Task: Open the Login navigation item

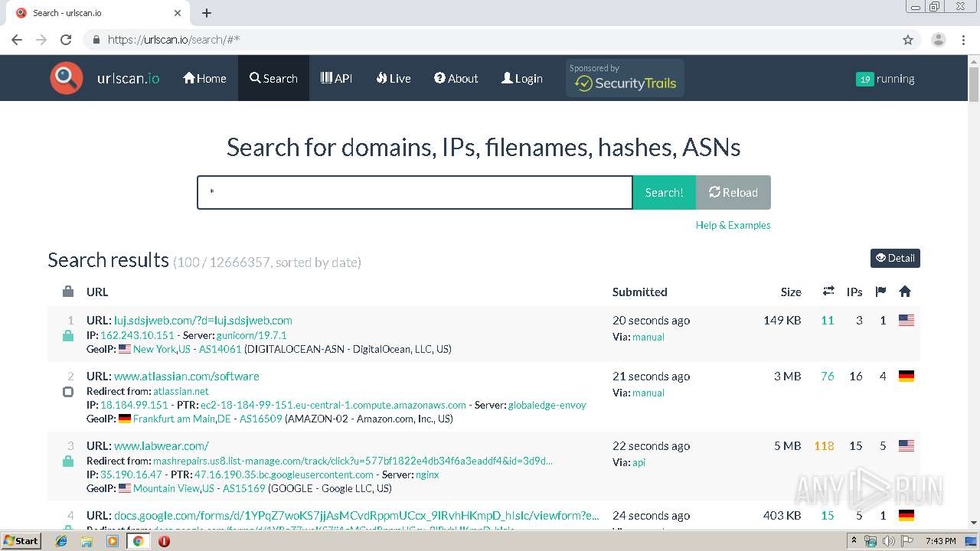Action: [x=521, y=78]
